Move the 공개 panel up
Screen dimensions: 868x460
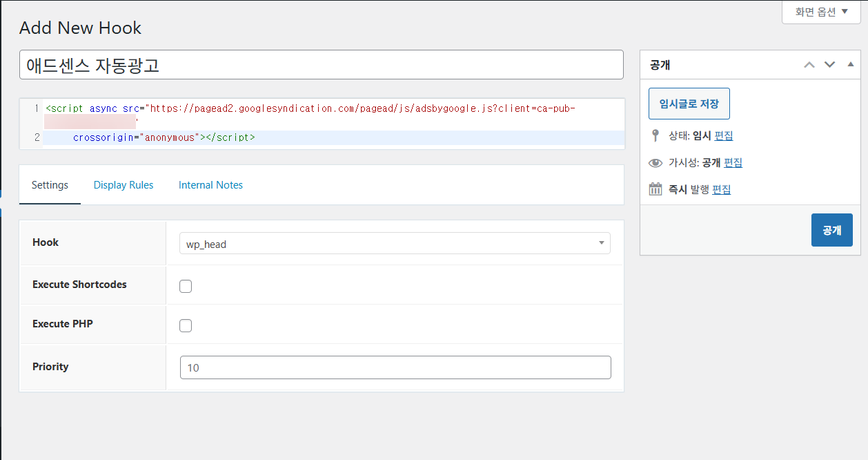click(x=809, y=65)
